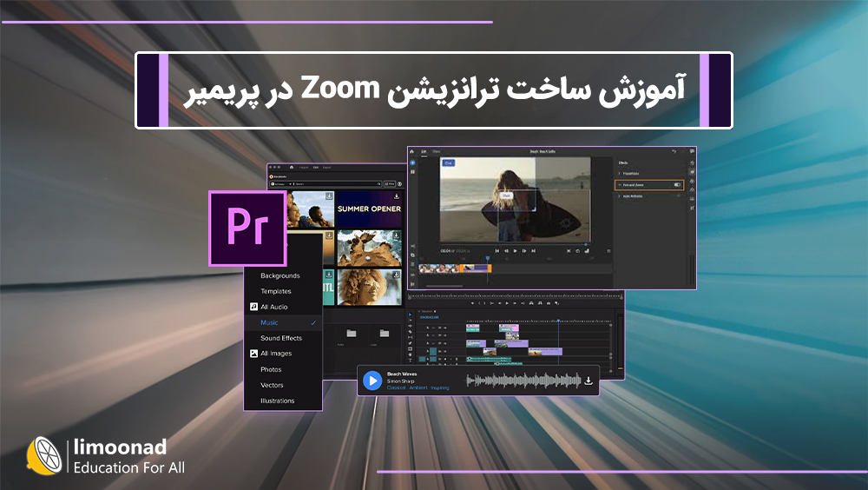Click the blue add media plus button
Viewport: 868px width, 490px height.
coord(412,162)
